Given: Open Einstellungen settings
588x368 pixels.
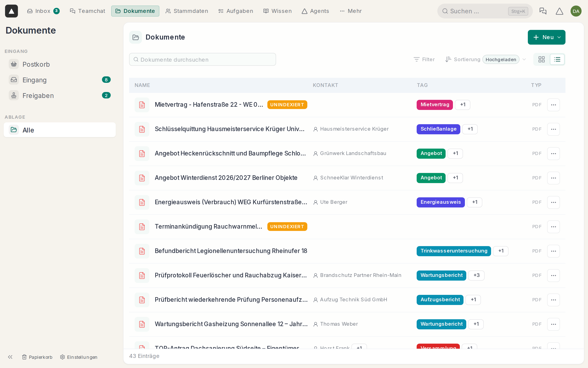Looking at the screenshot, I should [79, 357].
